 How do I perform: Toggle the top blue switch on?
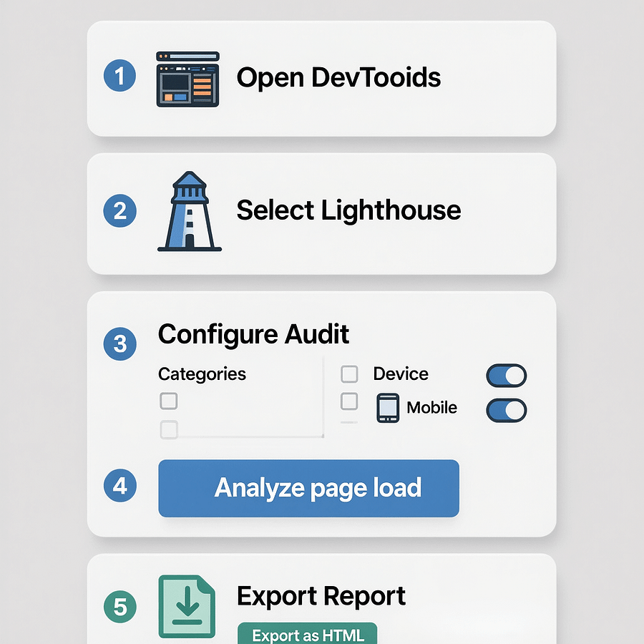pos(506,375)
